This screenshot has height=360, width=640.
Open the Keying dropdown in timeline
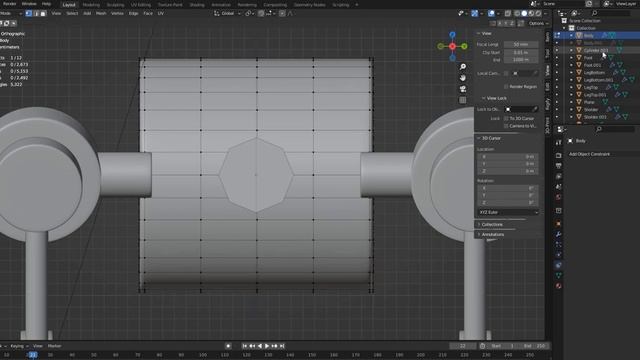pyautogui.click(x=19, y=346)
